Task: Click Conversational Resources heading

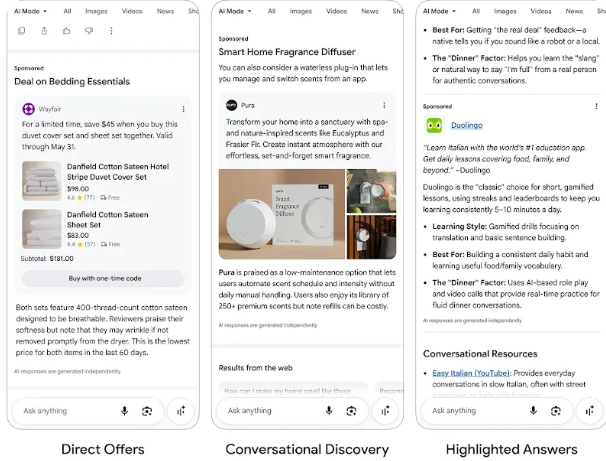Action: click(480, 354)
